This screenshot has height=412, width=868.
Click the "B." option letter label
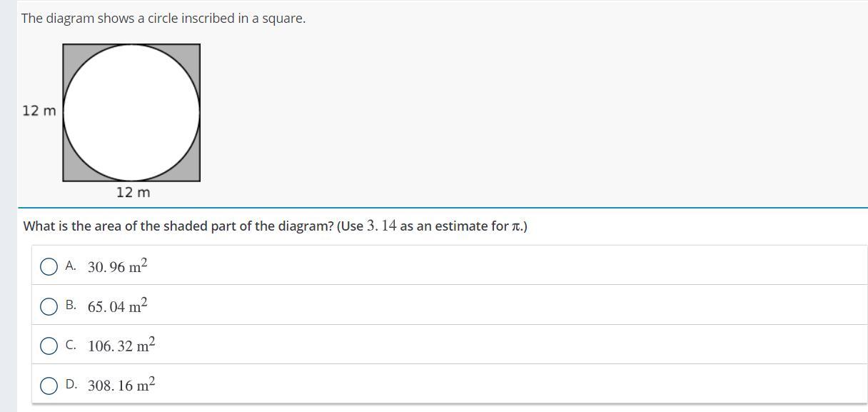point(71,305)
